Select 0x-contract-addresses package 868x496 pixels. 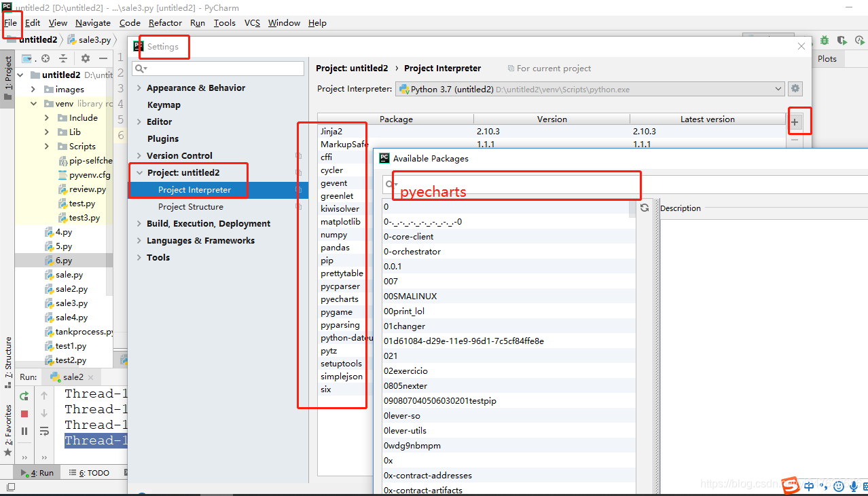pos(509,476)
